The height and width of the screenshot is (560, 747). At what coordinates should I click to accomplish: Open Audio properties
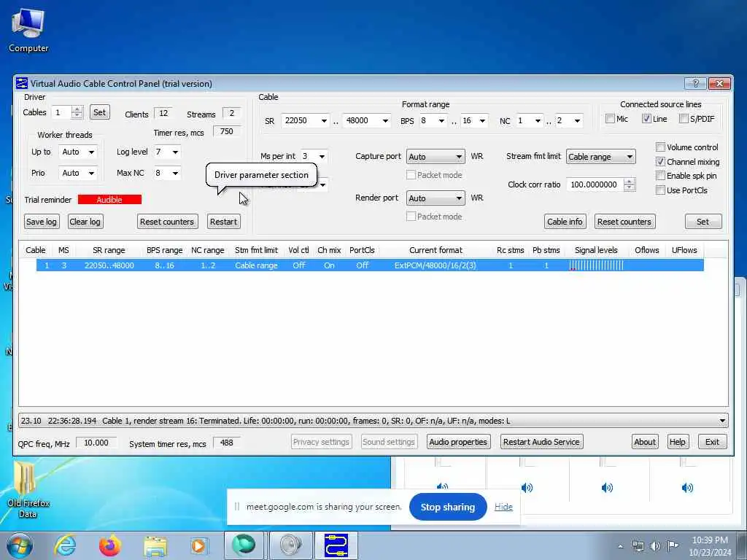[x=458, y=442]
